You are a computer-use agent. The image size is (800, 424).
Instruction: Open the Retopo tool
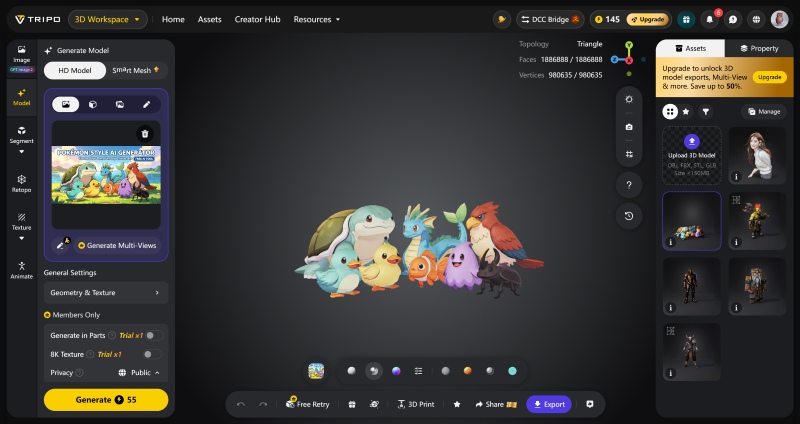21,184
